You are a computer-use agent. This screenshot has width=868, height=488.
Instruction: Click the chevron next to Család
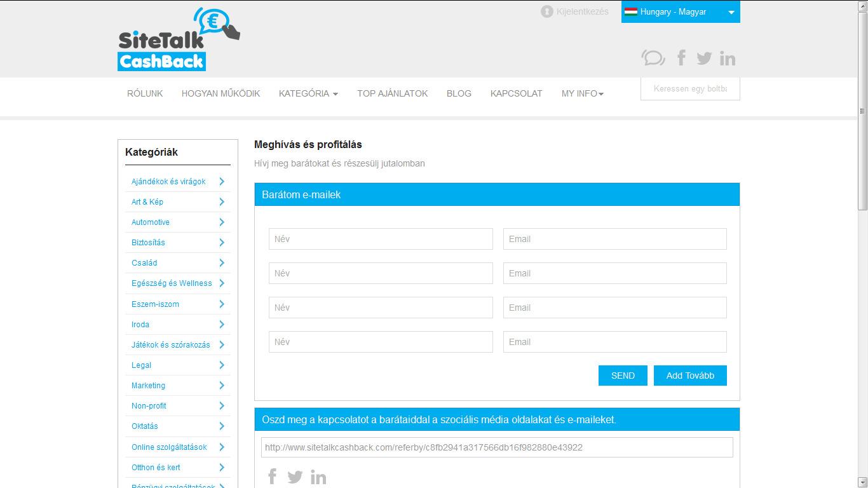point(222,263)
